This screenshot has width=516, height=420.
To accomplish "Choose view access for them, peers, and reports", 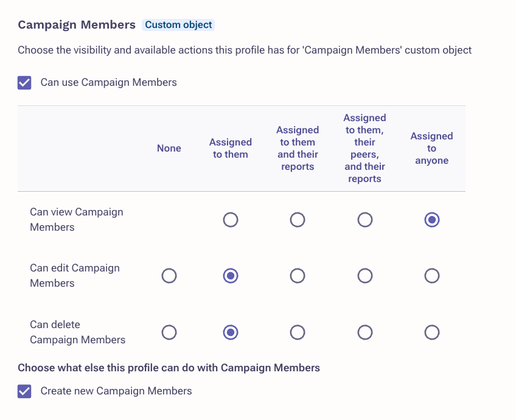I will click(365, 220).
